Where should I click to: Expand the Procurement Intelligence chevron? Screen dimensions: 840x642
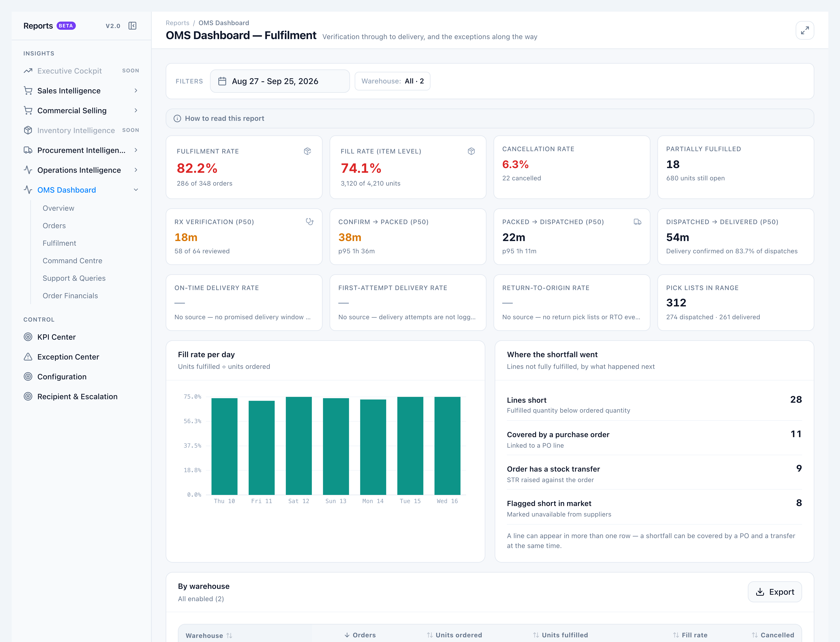pyautogui.click(x=136, y=150)
